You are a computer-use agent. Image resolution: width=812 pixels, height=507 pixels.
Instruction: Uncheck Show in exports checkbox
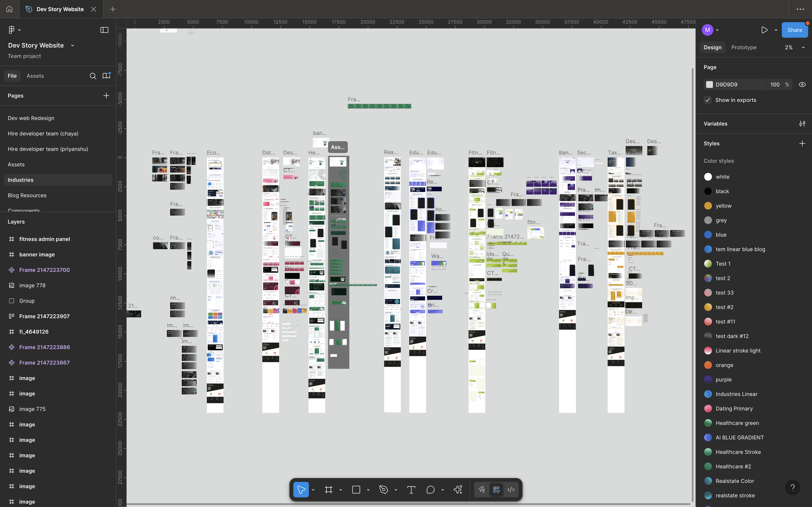tap(708, 100)
